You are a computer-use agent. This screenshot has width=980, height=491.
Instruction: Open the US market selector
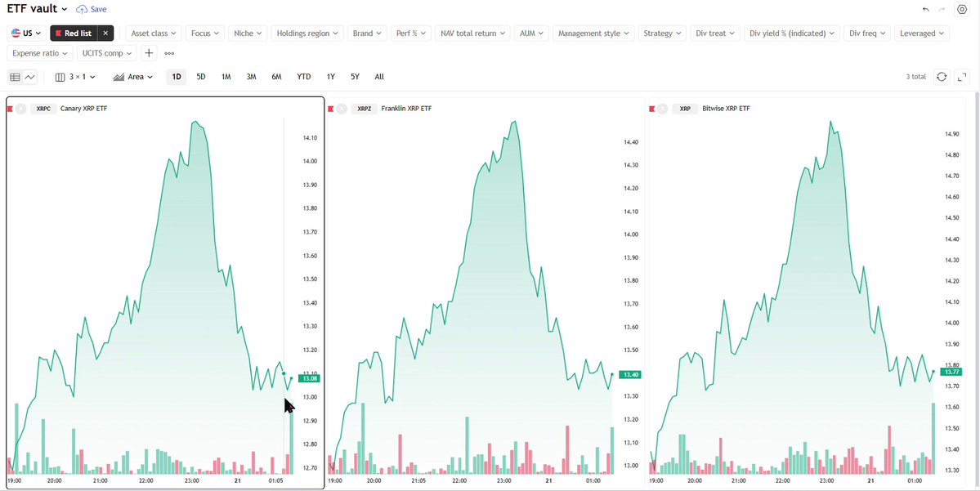[x=26, y=33]
